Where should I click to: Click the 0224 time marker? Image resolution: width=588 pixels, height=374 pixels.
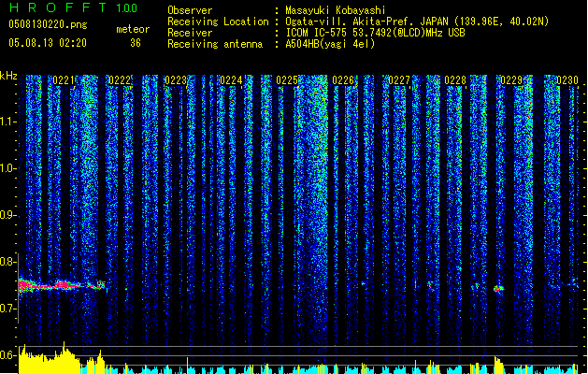pyautogui.click(x=232, y=80)
